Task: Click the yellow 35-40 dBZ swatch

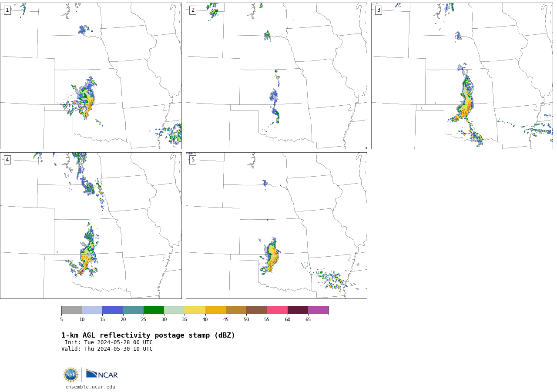Action: pyautogui.click(x=195, y=310)
